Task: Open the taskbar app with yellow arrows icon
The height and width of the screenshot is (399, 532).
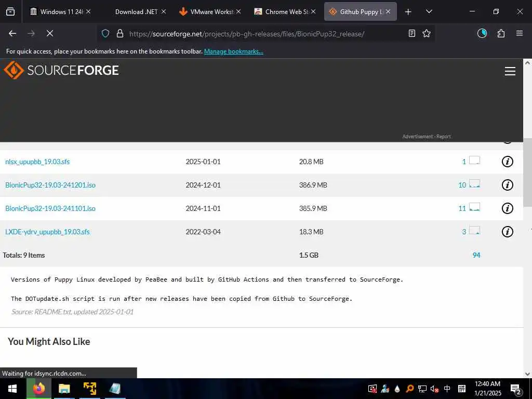Action: [x=89, y=389]
